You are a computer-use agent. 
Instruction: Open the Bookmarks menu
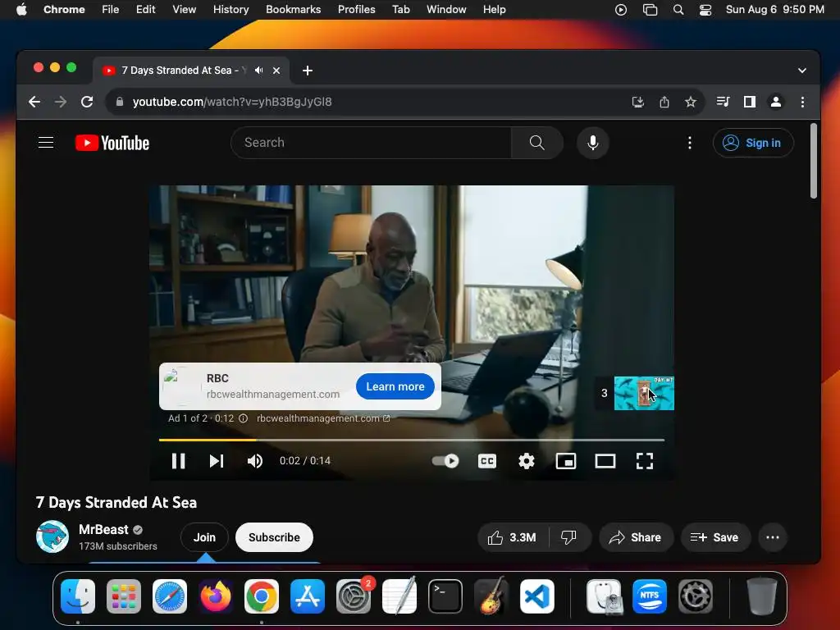pos(293,10)
